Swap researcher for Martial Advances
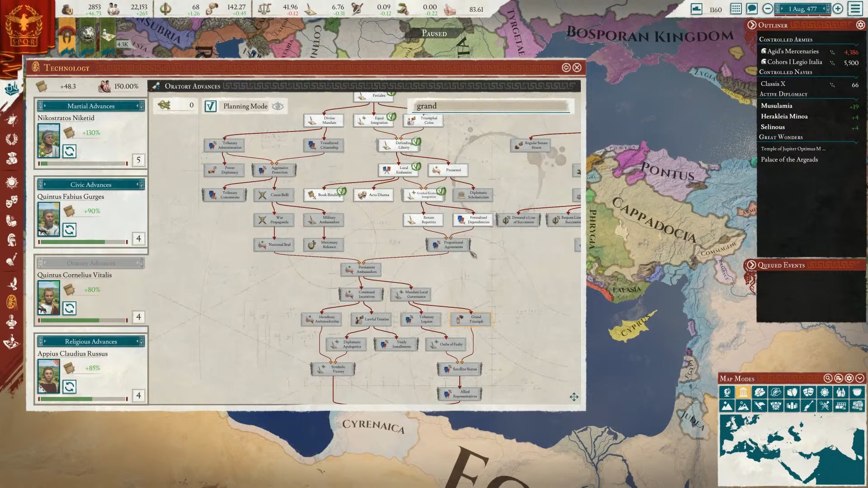Image resolution: width=868 pixels, height=488 pixels. tap(69, 151)
